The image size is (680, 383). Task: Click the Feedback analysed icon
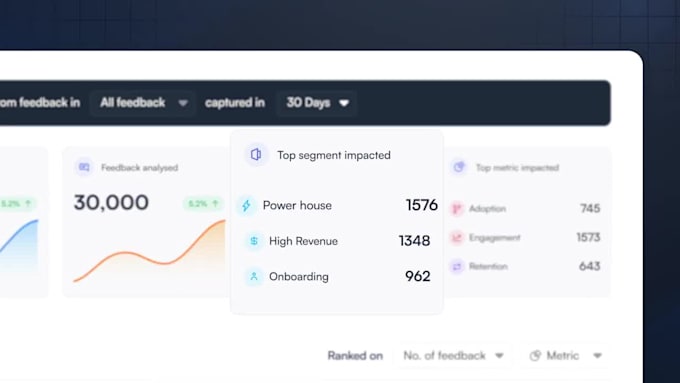tap(84, 167)
